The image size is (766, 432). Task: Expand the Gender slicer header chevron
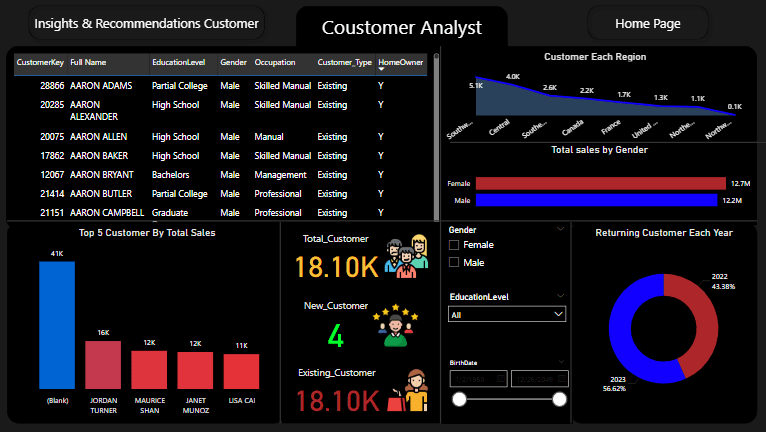(559, 229)
